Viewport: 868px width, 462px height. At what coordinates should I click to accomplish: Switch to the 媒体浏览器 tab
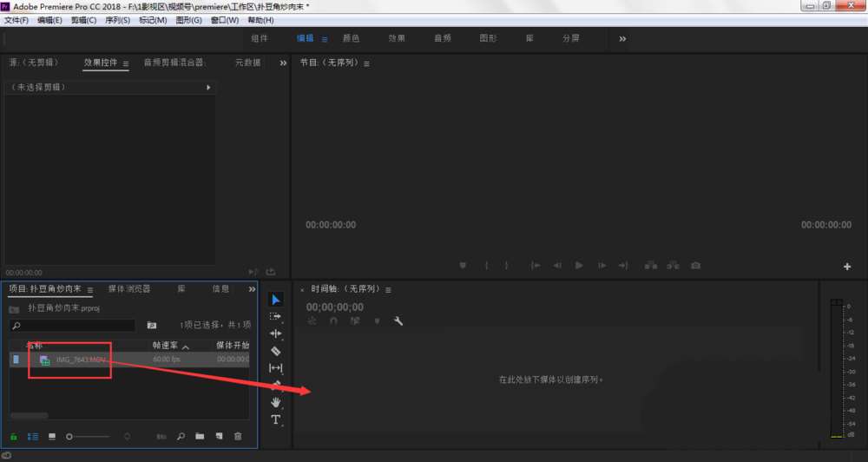pyautogui.click(x=129, y=289)
